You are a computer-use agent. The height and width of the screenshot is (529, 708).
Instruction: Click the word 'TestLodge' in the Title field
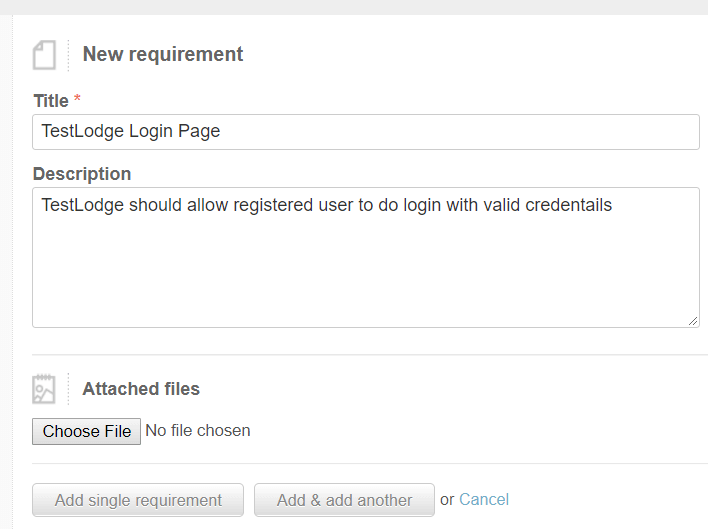point(83,131)
